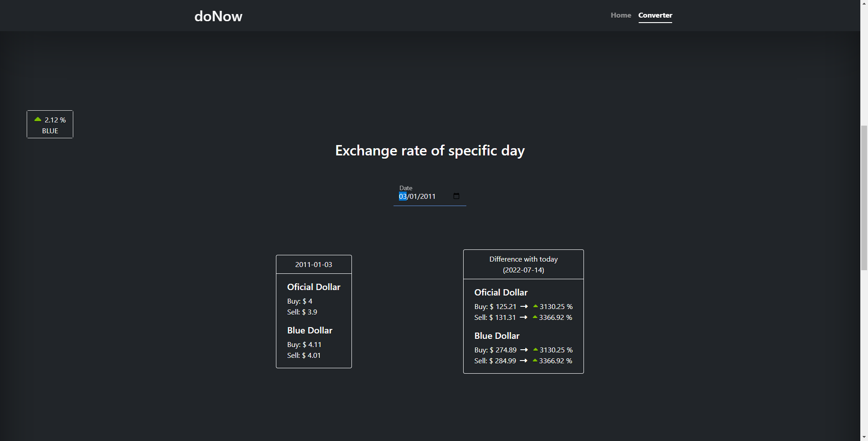Click the green up-arrow on the BLUE indicator
The image size is (868, 441).
38,119
